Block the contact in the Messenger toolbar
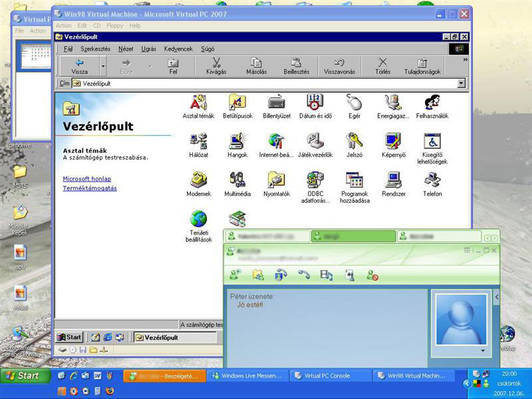The image size is (532, 399). coord(372,275)
